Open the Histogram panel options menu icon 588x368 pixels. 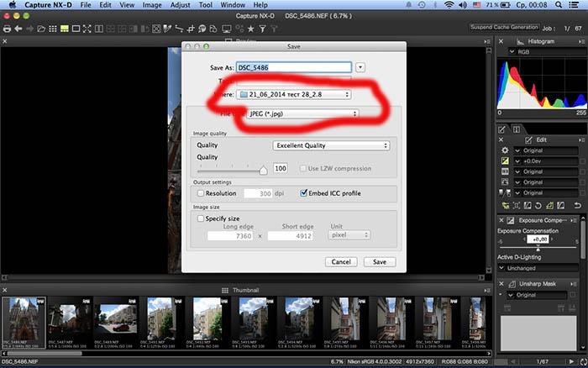click(581, 42)
